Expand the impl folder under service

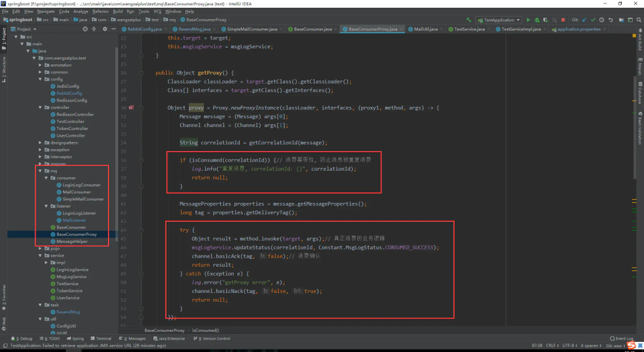coord(47,263)
